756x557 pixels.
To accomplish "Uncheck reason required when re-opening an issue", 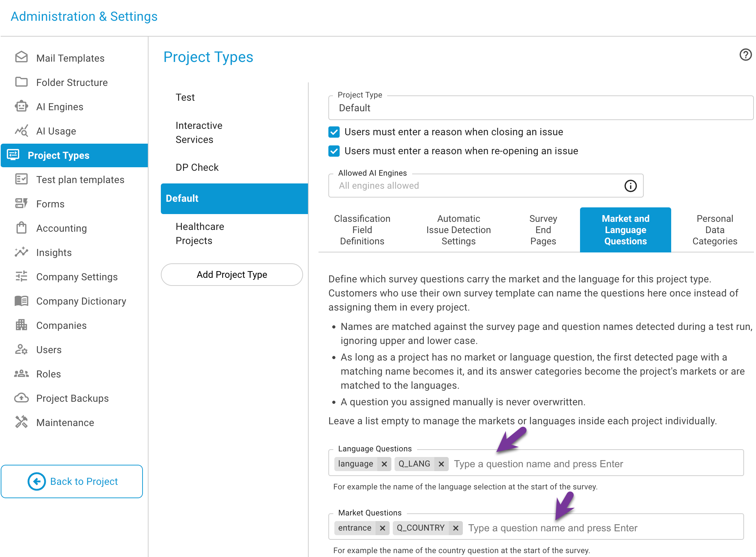I will click(334, 151).
